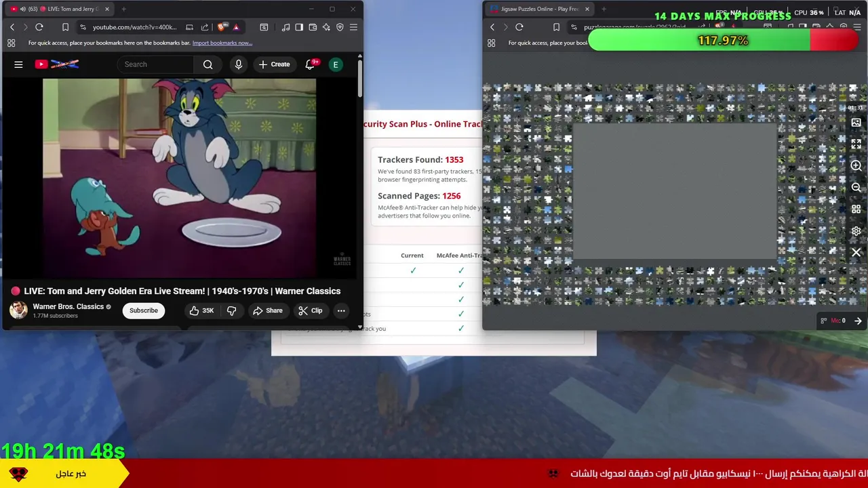Close the puzzle with X icon
This screenshot has width=868, height=488.
(856, 252)
